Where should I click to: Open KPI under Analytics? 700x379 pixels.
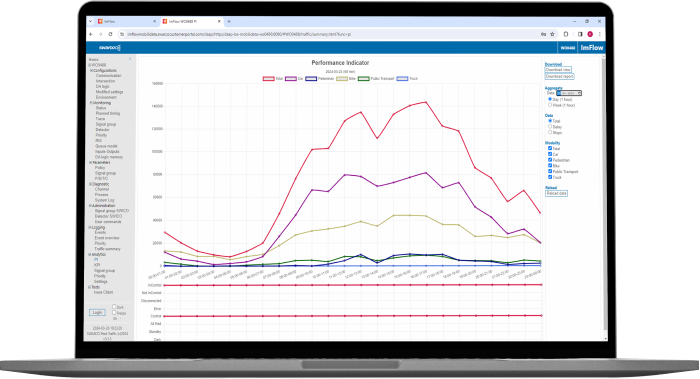pyautogui.click(x=97, y=265)
